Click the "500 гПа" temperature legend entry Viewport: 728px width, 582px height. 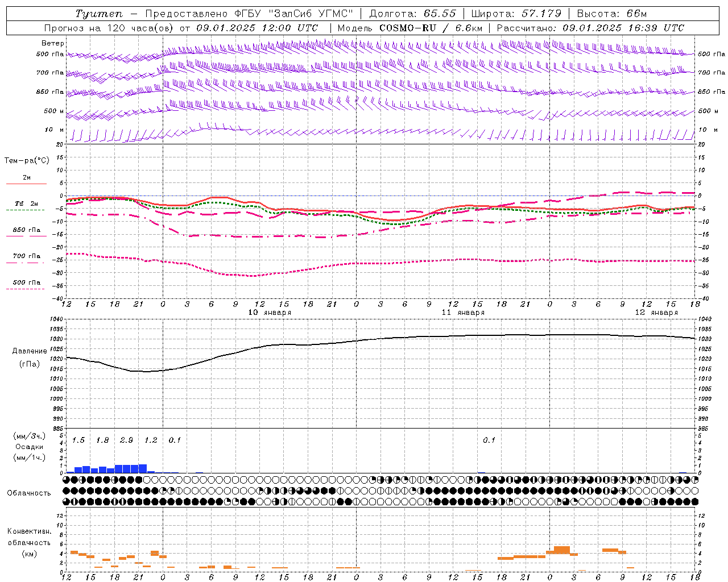point(27,282)
